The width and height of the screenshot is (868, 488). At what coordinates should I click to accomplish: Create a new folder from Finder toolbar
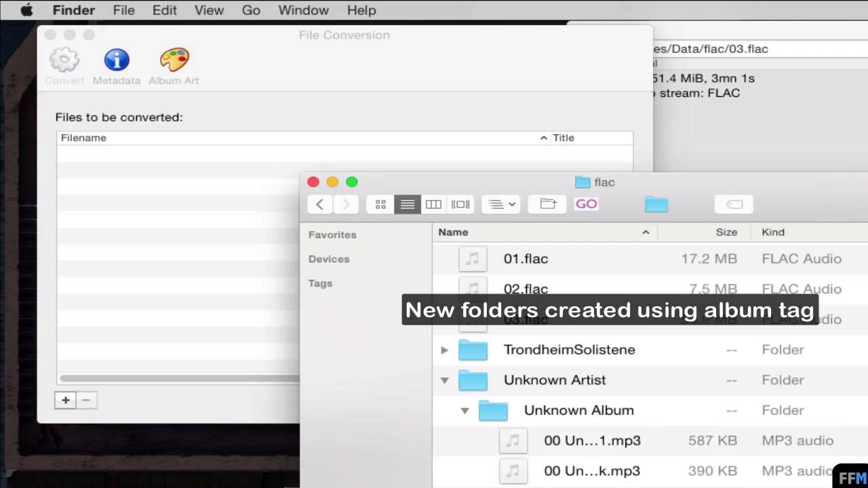pyautogui.click(x=547, y=204)
